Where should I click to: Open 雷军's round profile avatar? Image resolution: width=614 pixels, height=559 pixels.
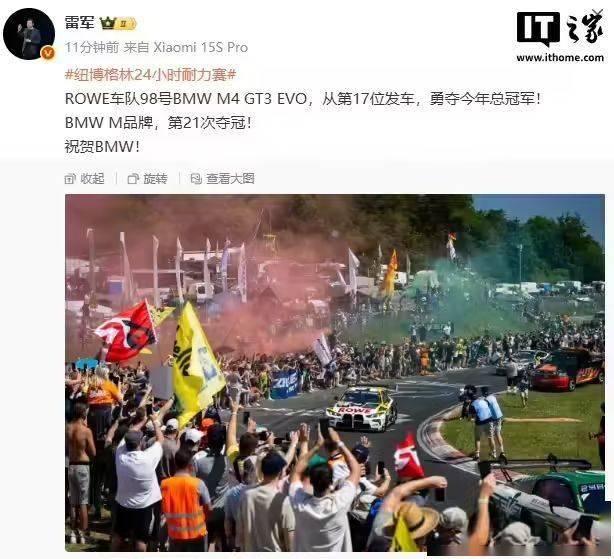pyautogui.click(x=29, y=34)
